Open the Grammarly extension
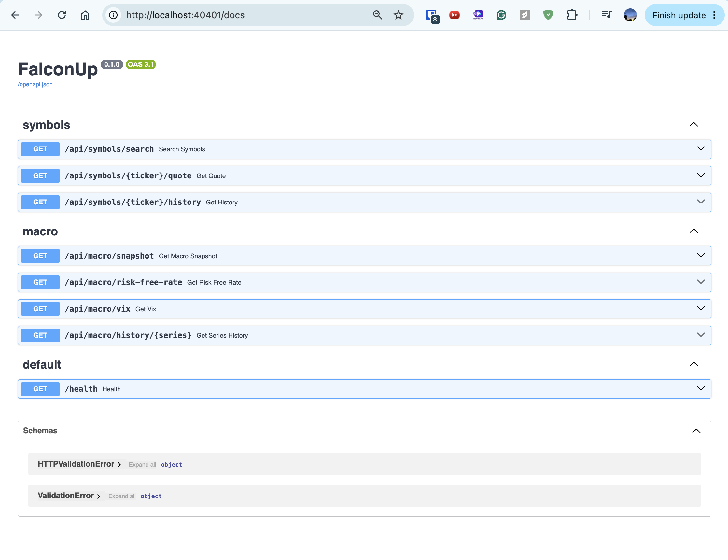This screenshot has height=560, width=728. (501, 15)
